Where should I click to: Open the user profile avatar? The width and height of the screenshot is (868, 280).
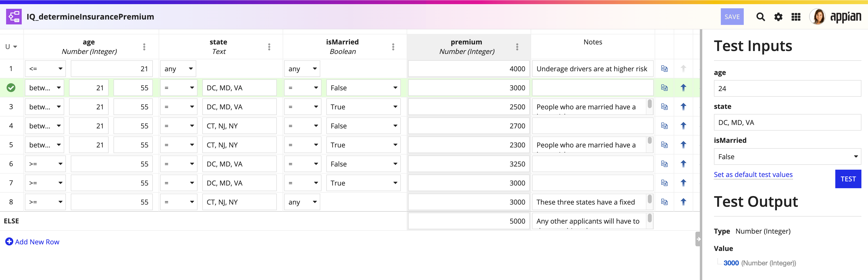[x=817, y=17]
